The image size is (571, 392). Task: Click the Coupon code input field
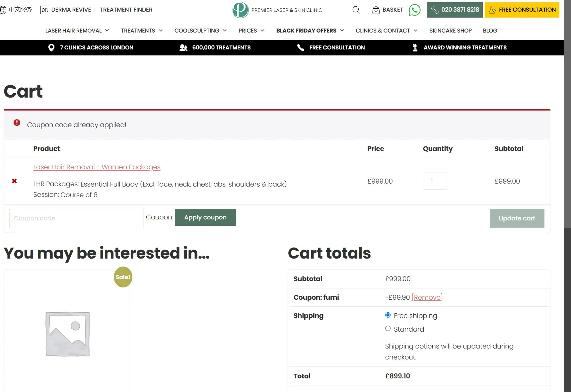point(76,218)
